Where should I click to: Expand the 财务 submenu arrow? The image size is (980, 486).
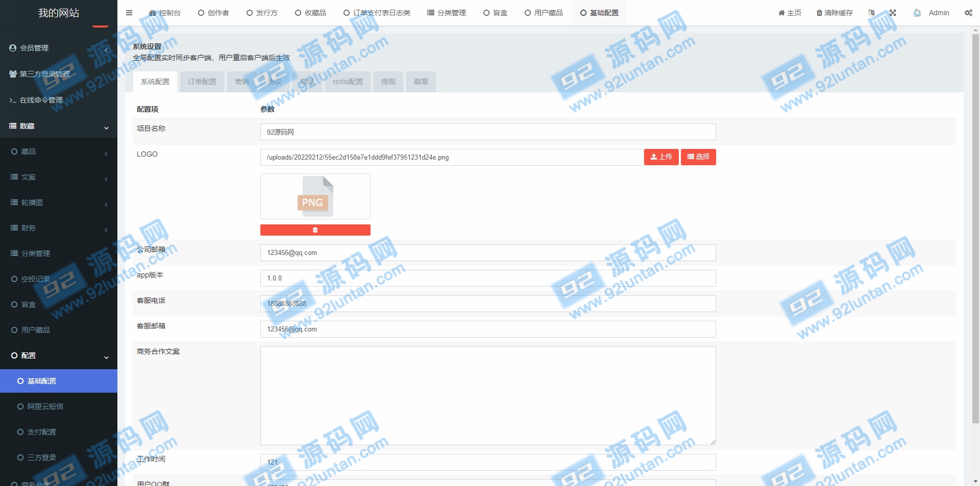point(106,230)
